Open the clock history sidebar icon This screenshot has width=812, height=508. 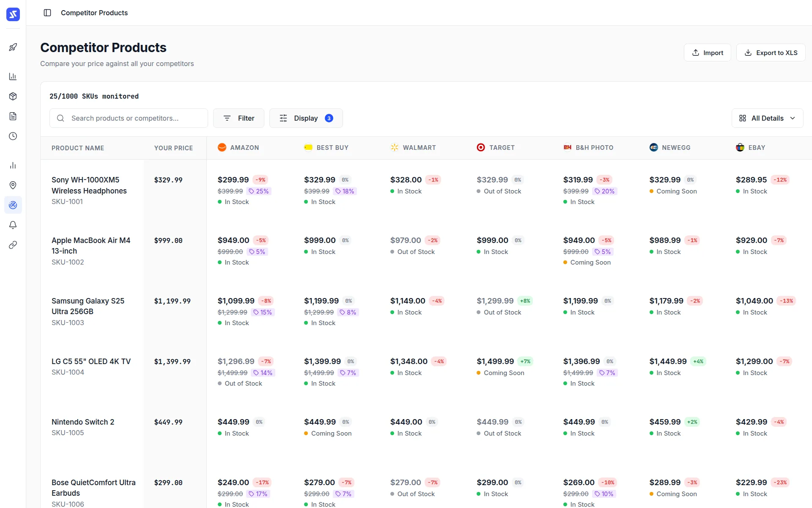13,136
